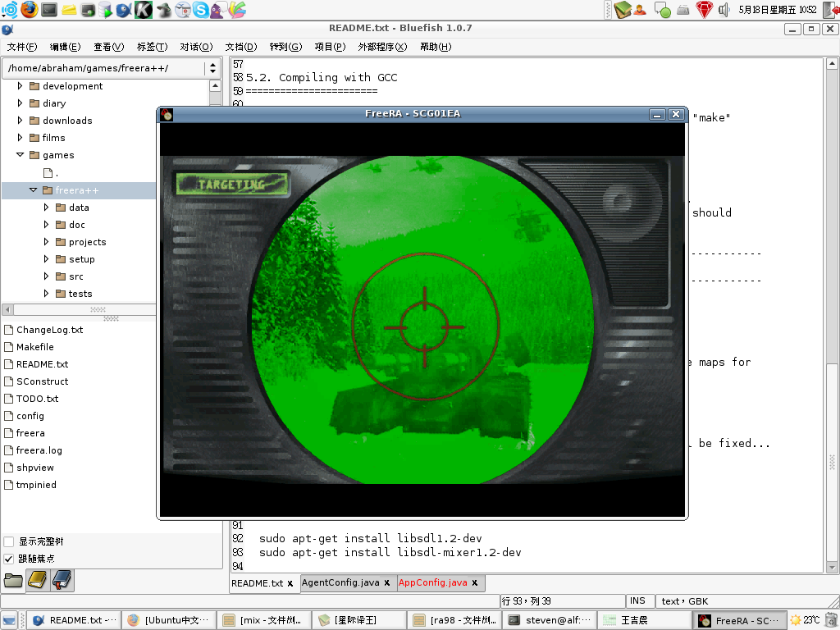
Task: Open the yellow notes launcher icon
Action: click(69, 10)
